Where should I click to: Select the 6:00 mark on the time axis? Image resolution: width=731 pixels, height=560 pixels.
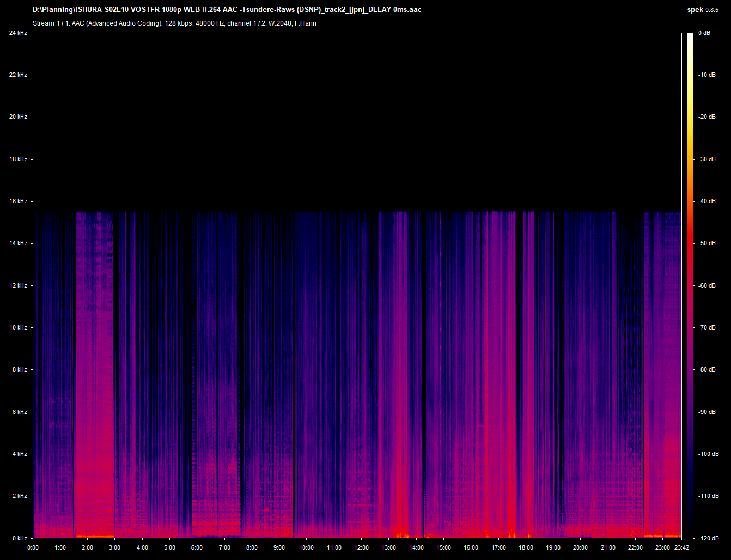(x=197, y=547)
